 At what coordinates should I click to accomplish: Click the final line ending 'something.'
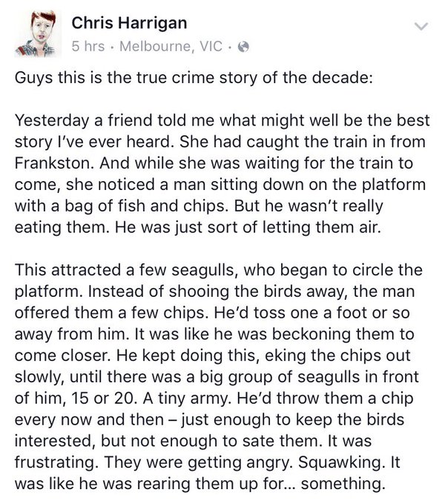point(200,484)
